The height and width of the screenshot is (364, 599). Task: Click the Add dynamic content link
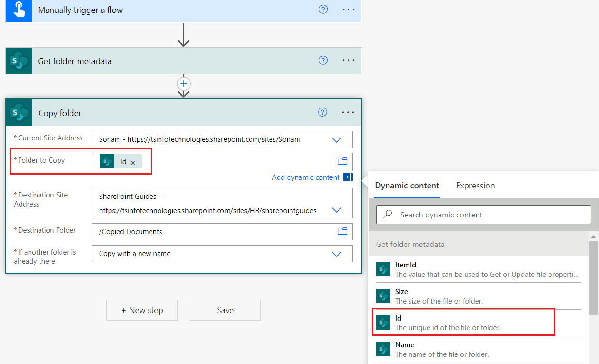point(306,177)
